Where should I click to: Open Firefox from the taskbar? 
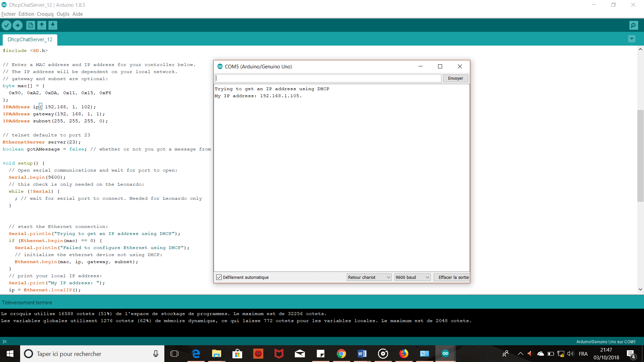pyautogui.click(x=404, y=354)
